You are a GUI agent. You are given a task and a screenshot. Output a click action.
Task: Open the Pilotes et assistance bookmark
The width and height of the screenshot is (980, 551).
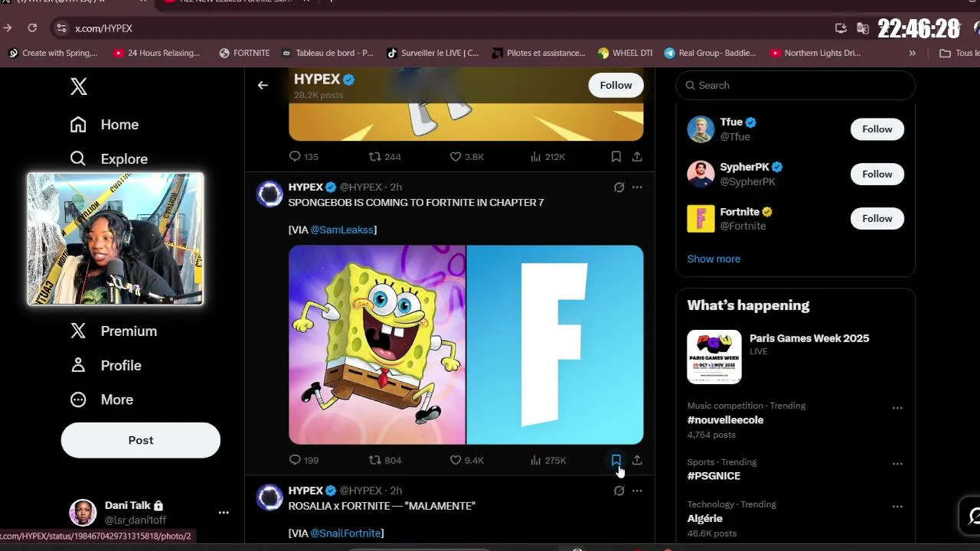coord(539,53)
